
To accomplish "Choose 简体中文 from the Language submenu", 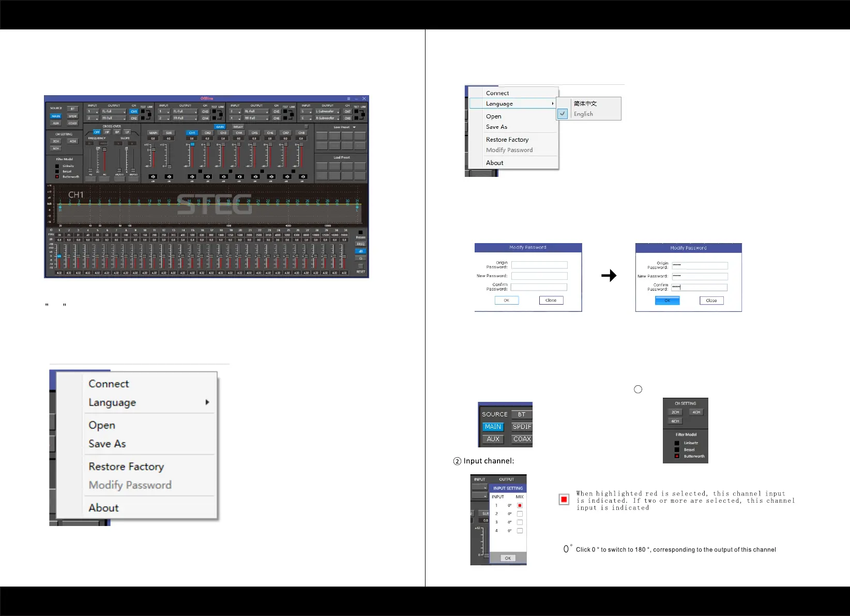I will (x=585, y=104).
